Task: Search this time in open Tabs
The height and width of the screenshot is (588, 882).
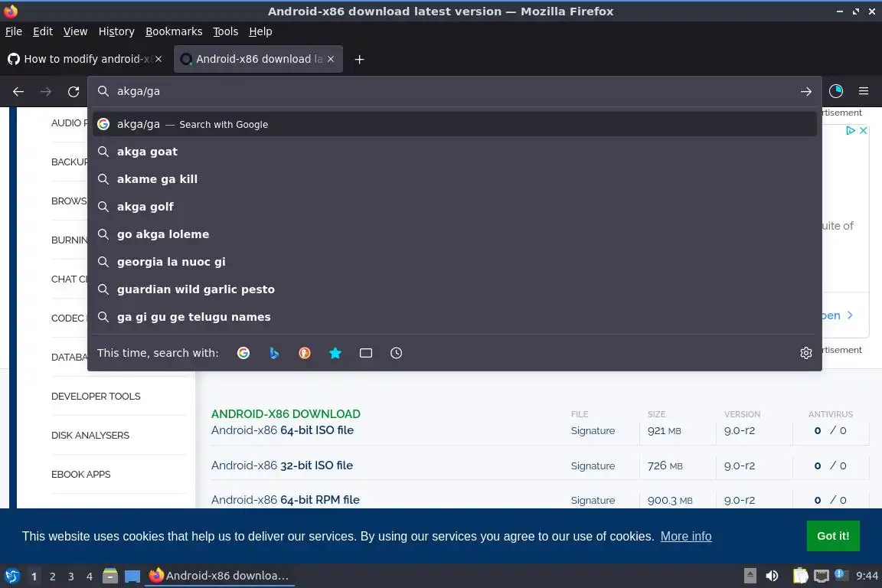Action: coord(366,353)
